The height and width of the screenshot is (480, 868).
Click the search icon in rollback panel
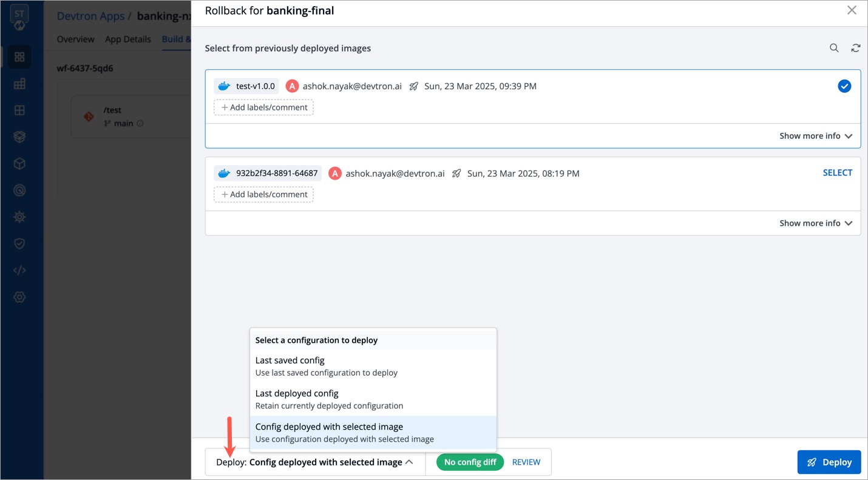(x=834, y=48)
